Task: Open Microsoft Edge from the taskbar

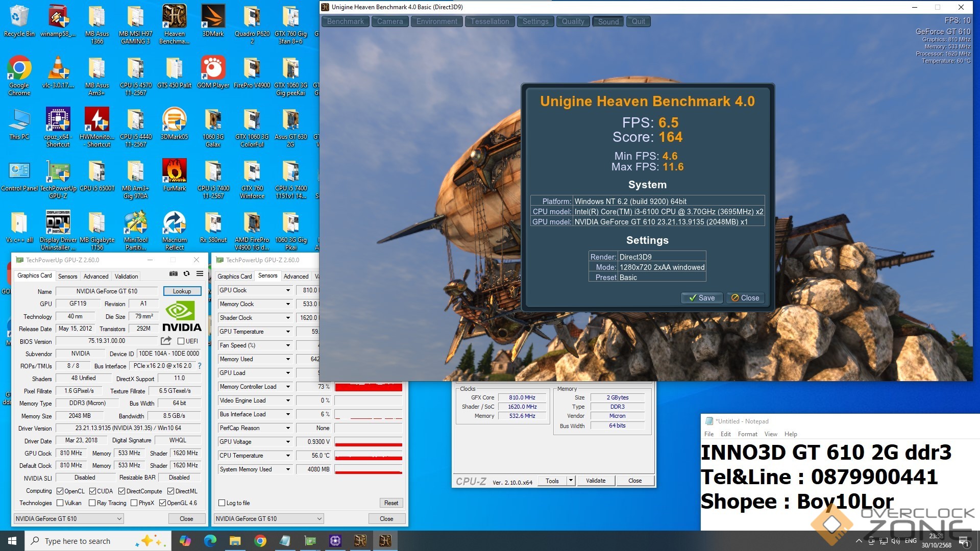Action: 210,541
